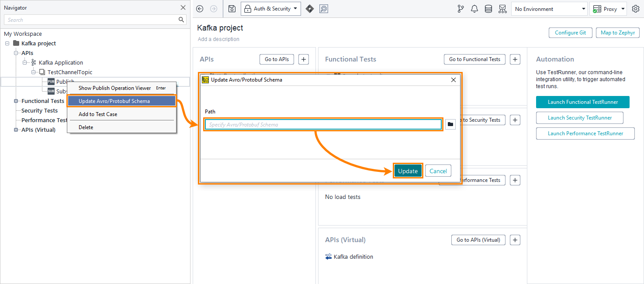Open the No Environment dropdown
Screen dimensions: 644x284
pos(549,8)
